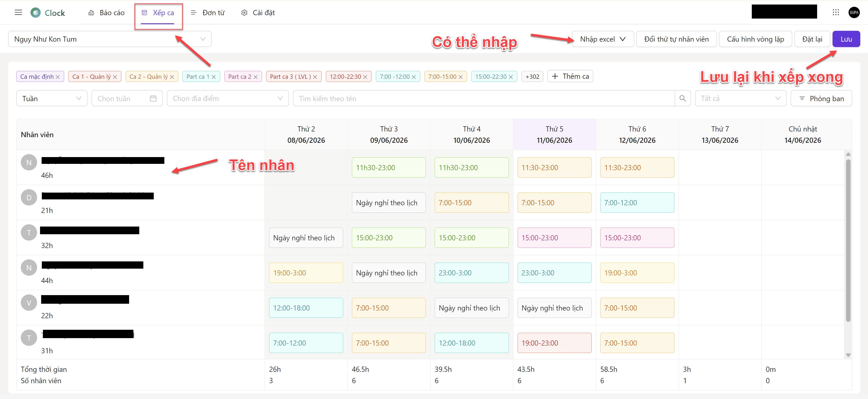Remove the 15:00-22:30 shift tag

coord(511,77)
